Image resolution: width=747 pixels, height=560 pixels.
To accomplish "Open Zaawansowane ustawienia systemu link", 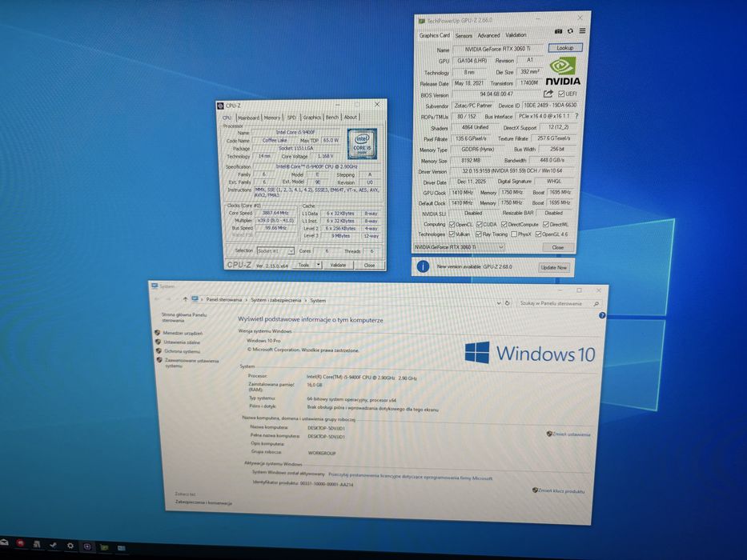I will coord(191,363).
